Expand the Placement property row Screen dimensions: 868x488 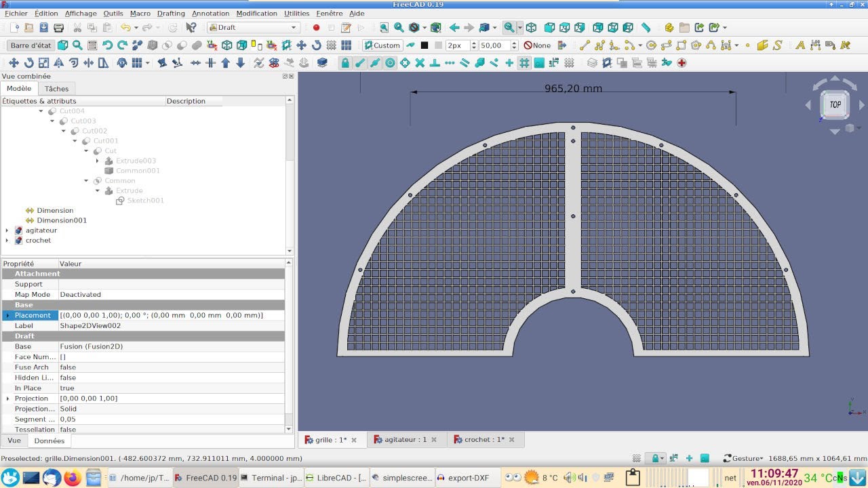tap(8, 315)
